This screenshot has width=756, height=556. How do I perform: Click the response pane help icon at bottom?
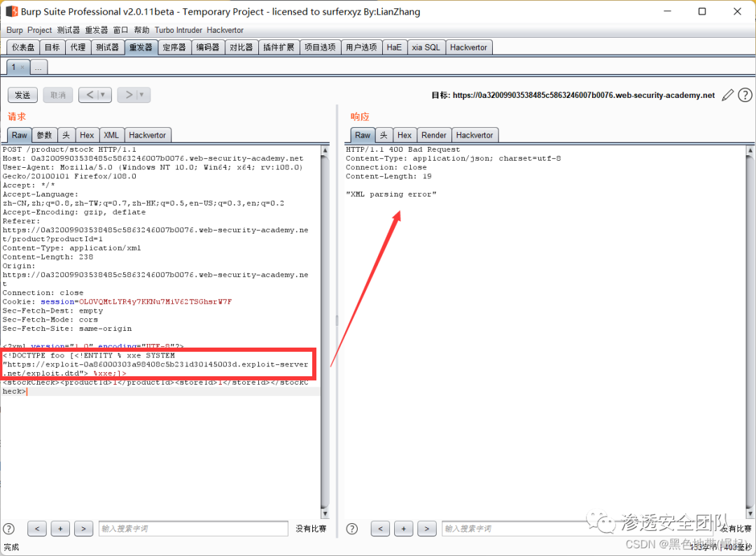click(352, 529)
